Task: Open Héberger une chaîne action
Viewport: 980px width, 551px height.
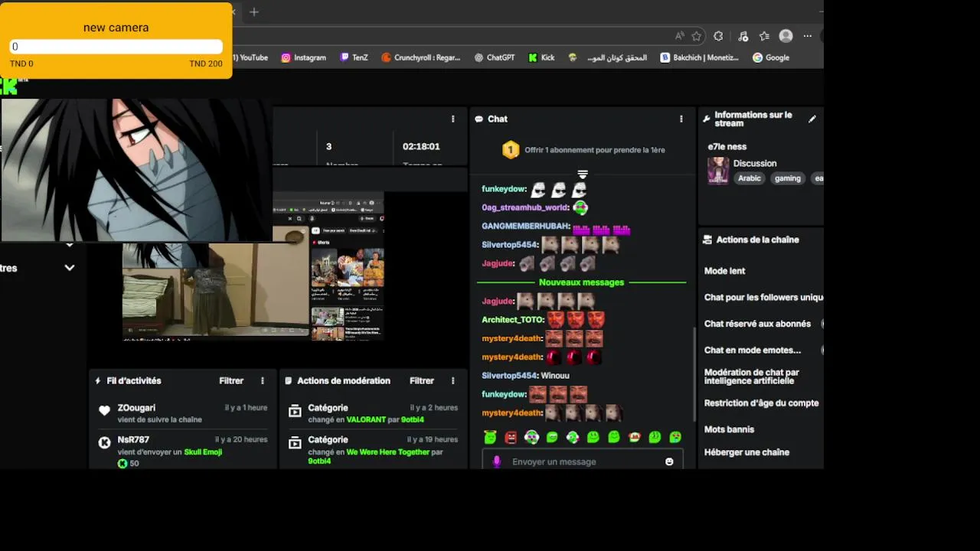Action: 746,452
